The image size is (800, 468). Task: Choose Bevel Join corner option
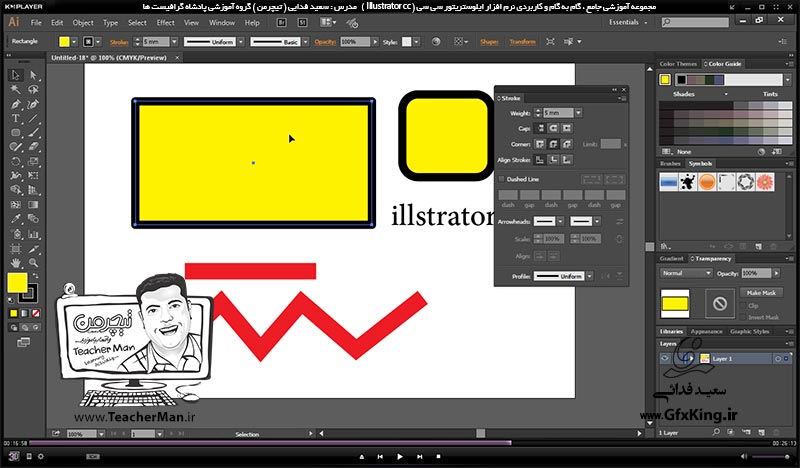pos(567,144)
